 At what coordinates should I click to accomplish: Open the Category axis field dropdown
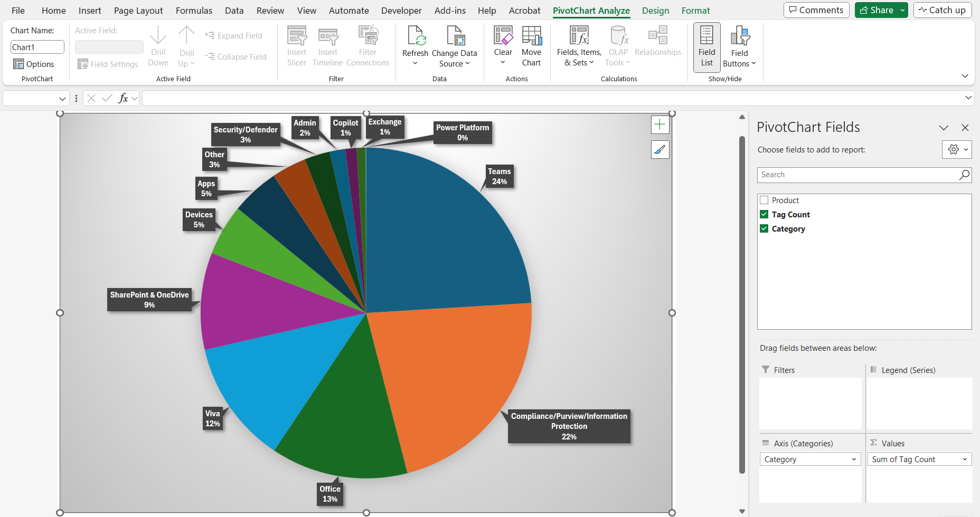pyautogui.click(x=853, y=459)
